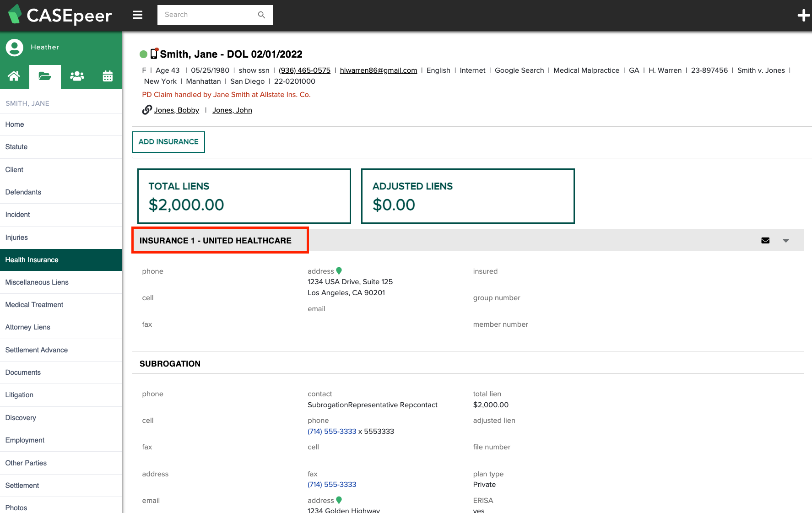
Task: Click phone number (936) 465-0575
Action: point(304,70)
